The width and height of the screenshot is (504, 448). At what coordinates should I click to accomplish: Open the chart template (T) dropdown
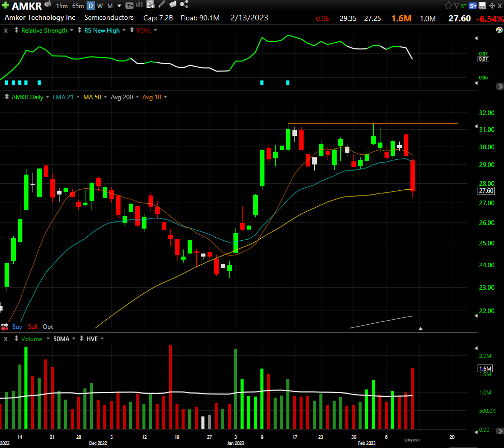(x=129, y=6)
